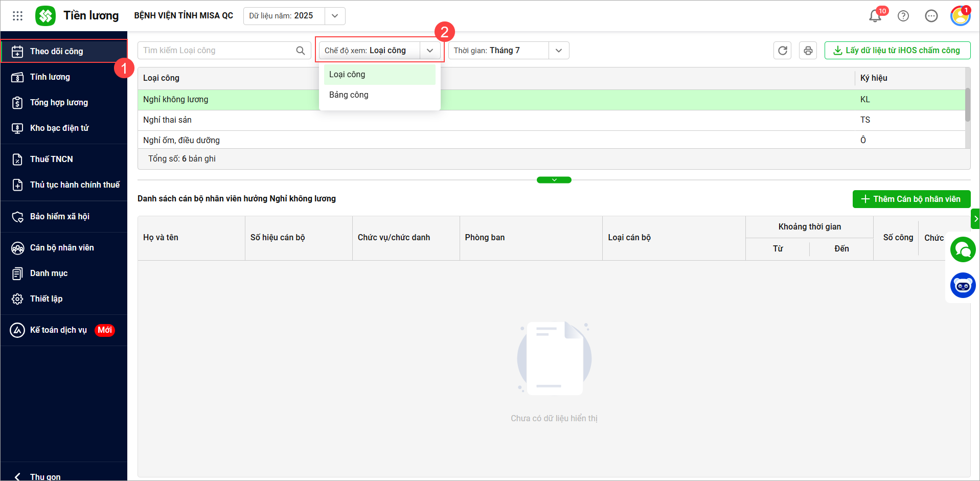Click the Theo dõi công calendar icon

tap(17, 52)
